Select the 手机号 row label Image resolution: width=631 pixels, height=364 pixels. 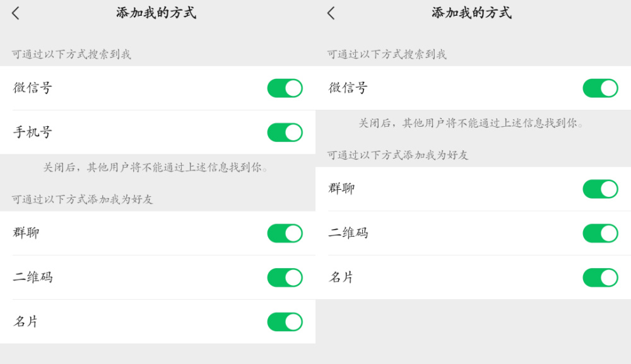(33, 132)
